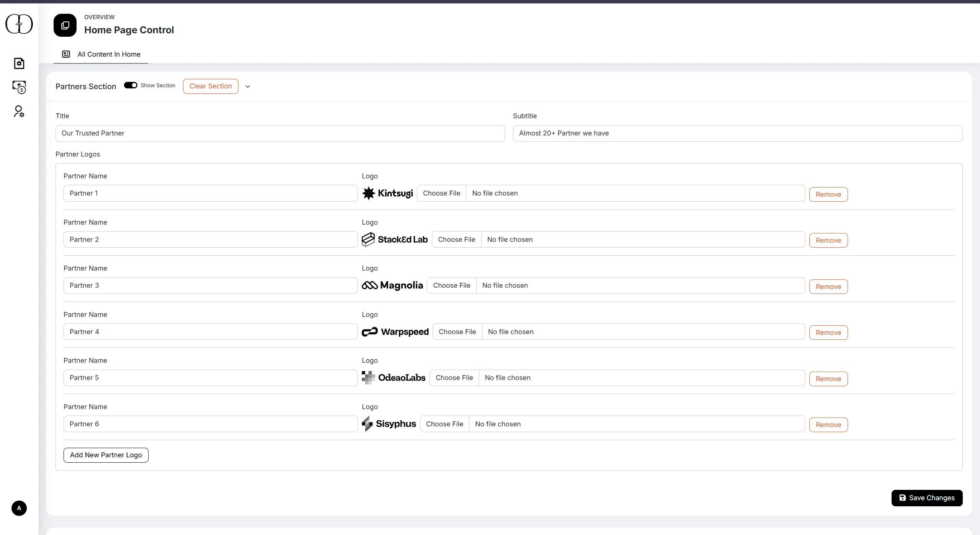Choose File for the Warpspeed logo
Screen dimensions: 980x535
pos(457,332)
